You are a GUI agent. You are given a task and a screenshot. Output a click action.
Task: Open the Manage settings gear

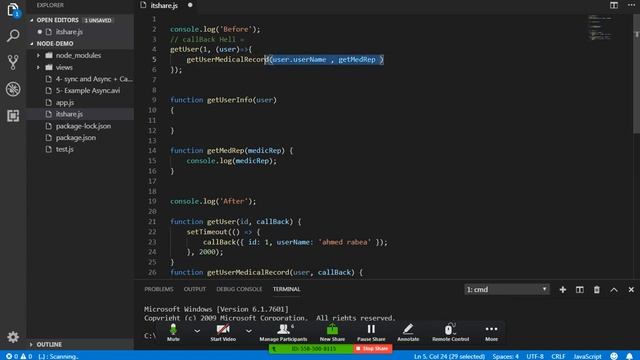click(13, 337)
